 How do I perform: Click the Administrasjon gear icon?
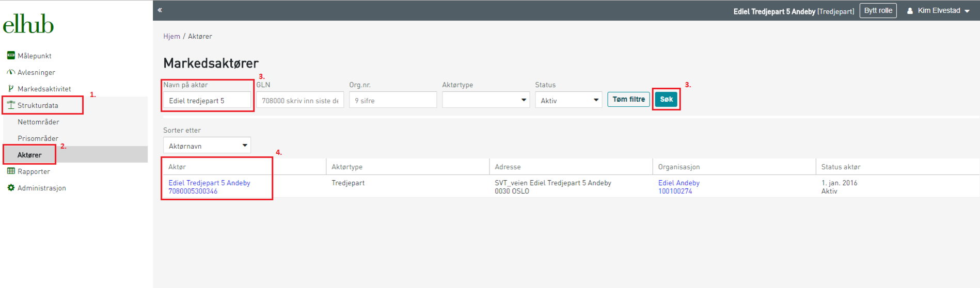coord(11,188)
